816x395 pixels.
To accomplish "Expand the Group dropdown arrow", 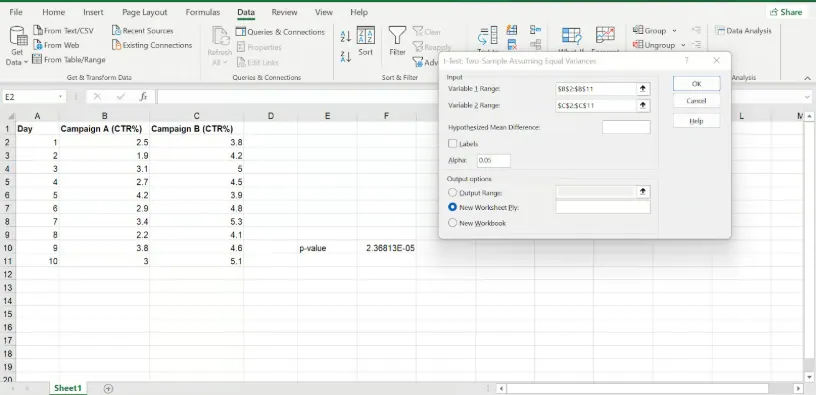I will point(674,31).
